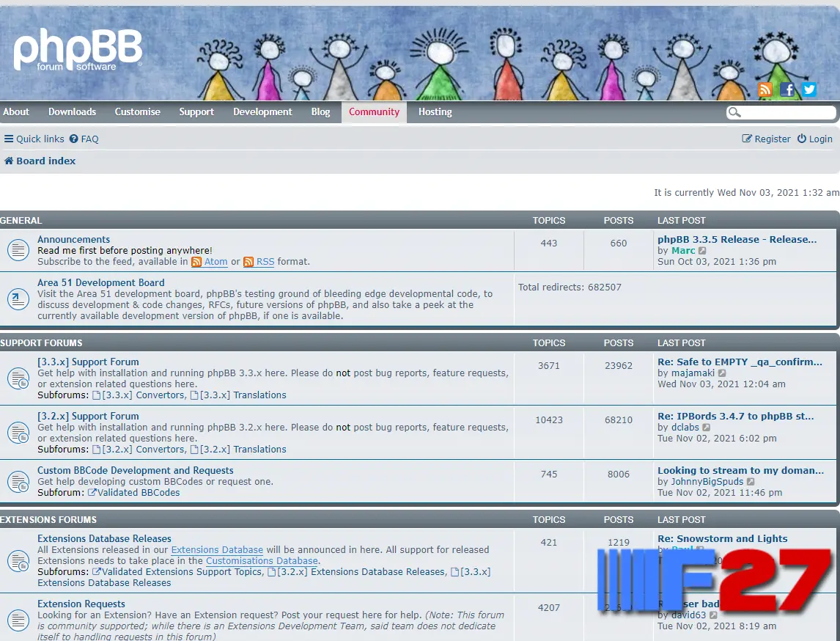
Task: Click the Register link
Action: pos(767,139)
